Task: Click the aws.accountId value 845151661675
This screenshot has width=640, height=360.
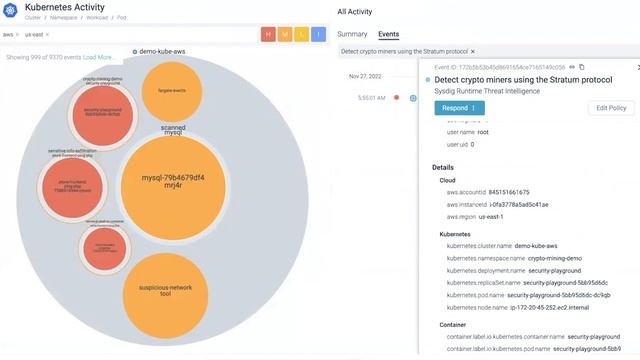Action: coord(509,192)
